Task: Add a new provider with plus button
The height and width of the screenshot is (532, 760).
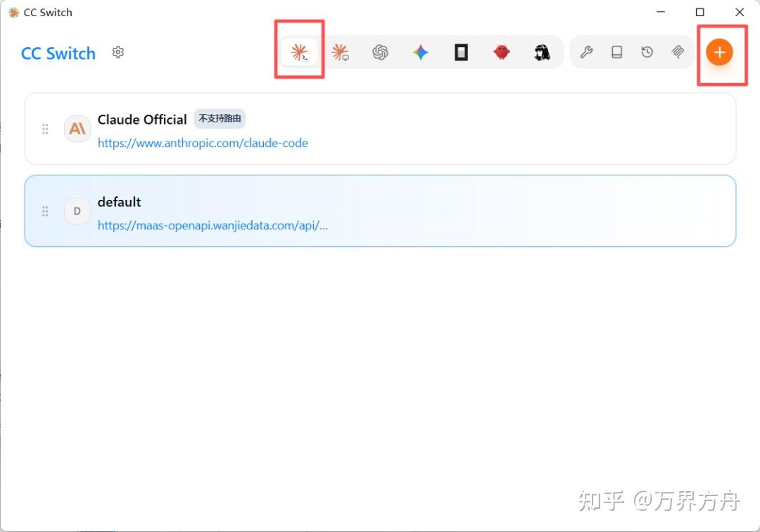Action: (x=719, y=52)
